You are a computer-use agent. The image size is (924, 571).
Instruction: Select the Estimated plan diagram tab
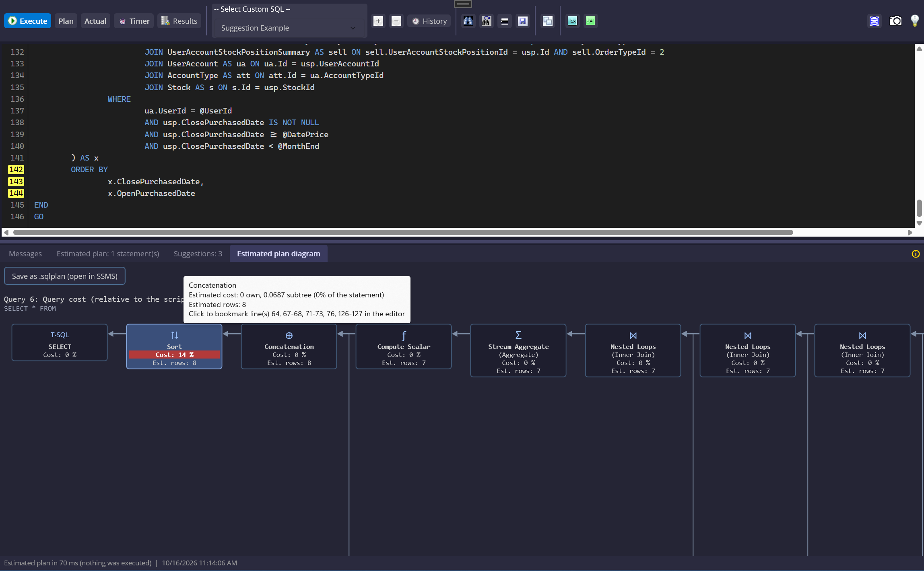tap(278, 254)
